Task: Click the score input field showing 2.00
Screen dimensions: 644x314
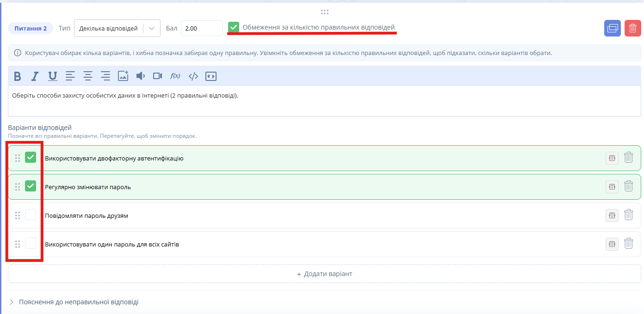Action: tap(202, 28)
